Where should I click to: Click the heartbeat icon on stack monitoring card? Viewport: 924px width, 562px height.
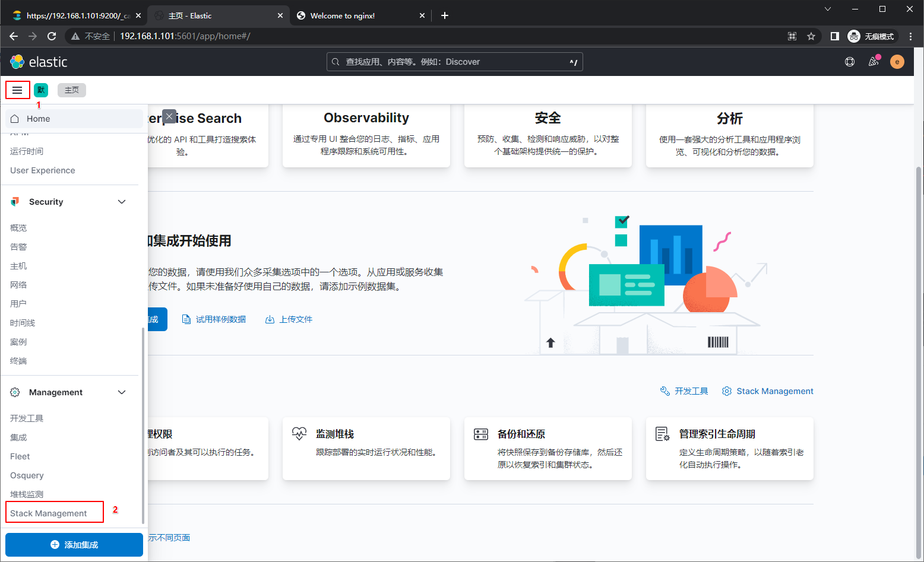[x=299, y=434]
